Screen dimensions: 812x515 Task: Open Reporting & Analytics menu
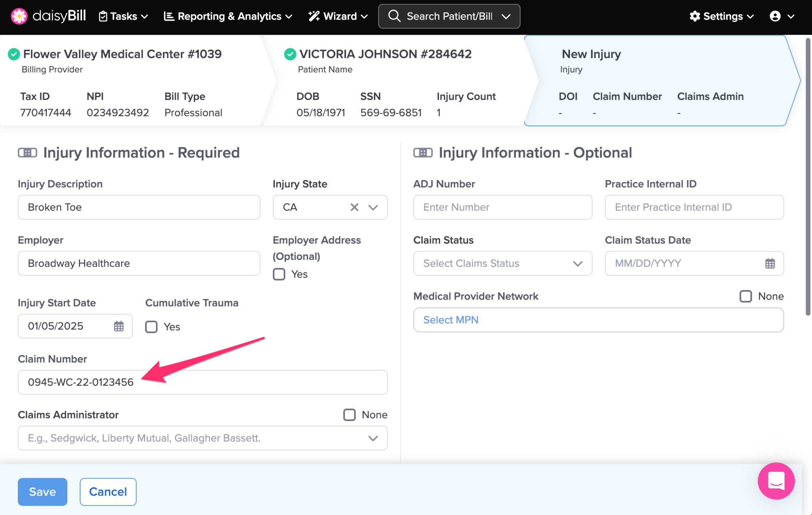pyautogui.click(x=228, y=16)
